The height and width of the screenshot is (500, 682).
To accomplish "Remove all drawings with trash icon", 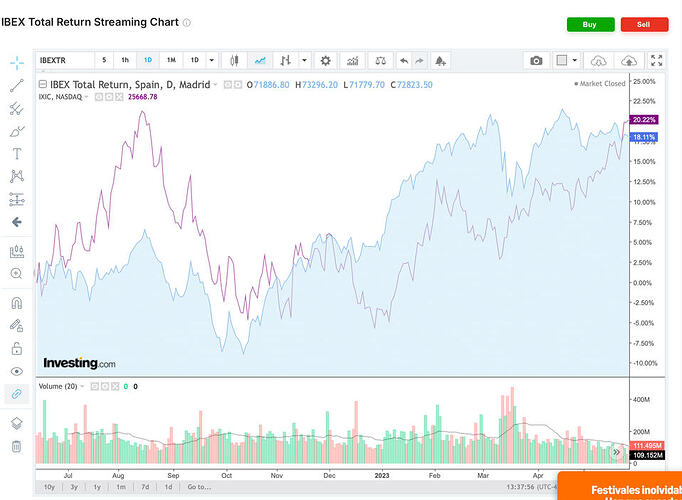I will (17, 446).
